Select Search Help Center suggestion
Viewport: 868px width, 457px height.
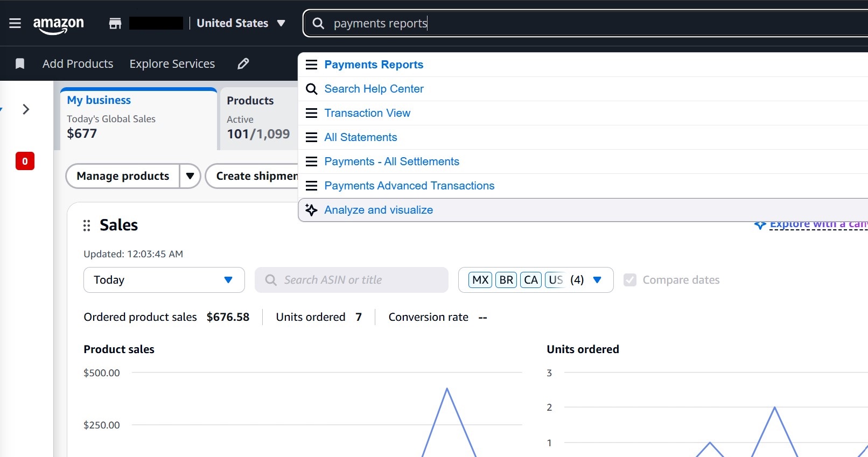point(583,89)
